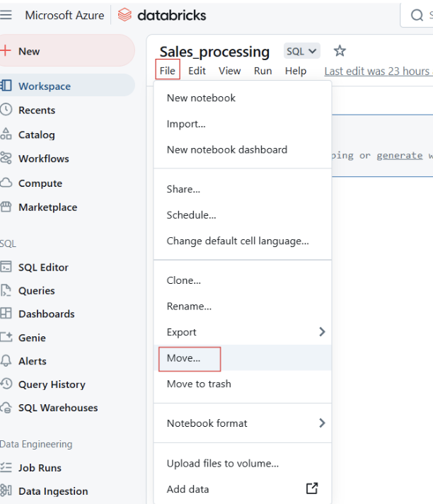This screenshot has height=504, width=433.
Task: Select Move... menu entry
Action: click(x=243, y=357)
